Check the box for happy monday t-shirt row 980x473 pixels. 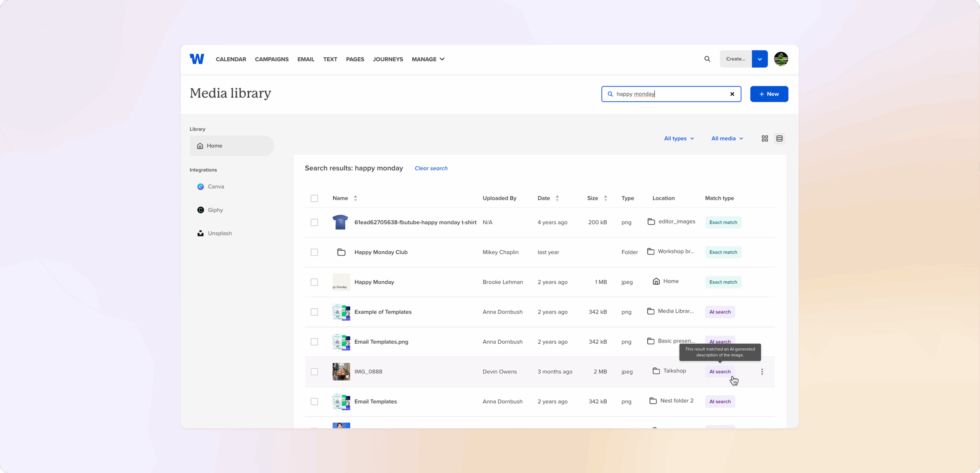tap(314, 222)
